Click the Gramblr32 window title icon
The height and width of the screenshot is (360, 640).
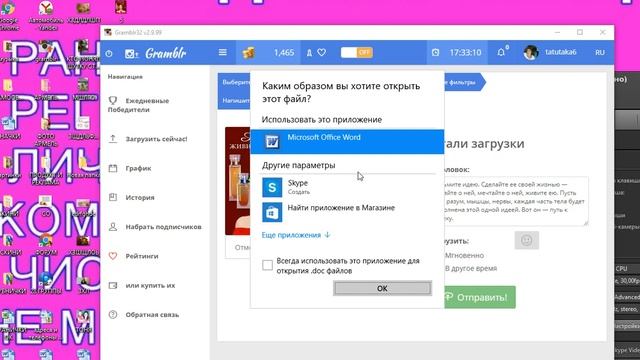(x=108, y=32)
